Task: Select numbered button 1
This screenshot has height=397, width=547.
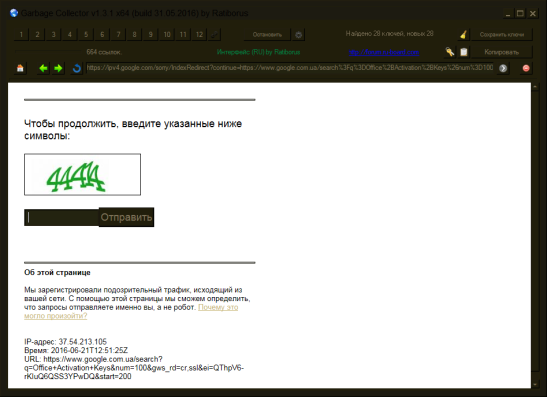Action: point(21,35)
